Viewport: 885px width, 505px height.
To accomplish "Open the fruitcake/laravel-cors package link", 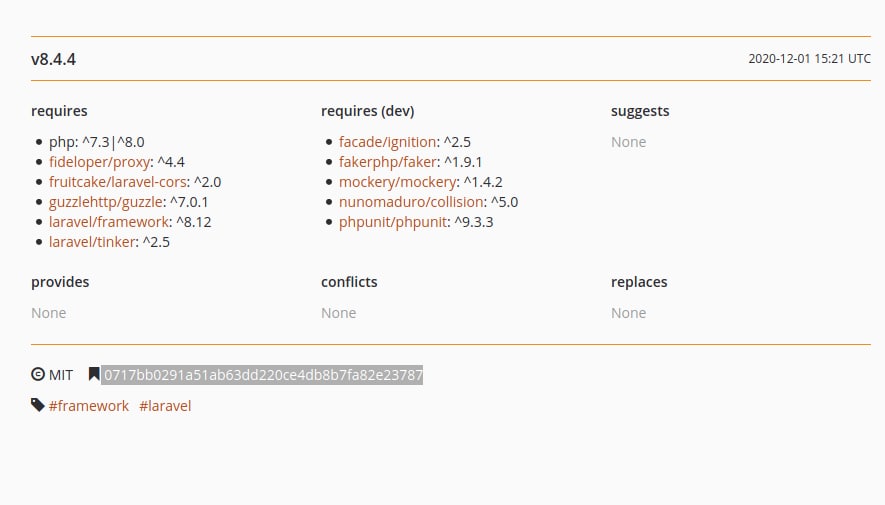I will click(118, 182).
